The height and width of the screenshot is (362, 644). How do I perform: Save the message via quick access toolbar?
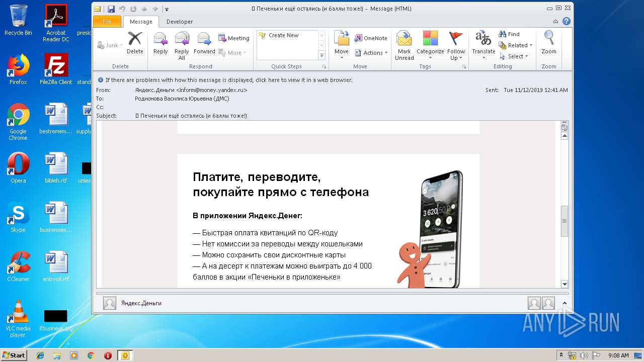111,9
